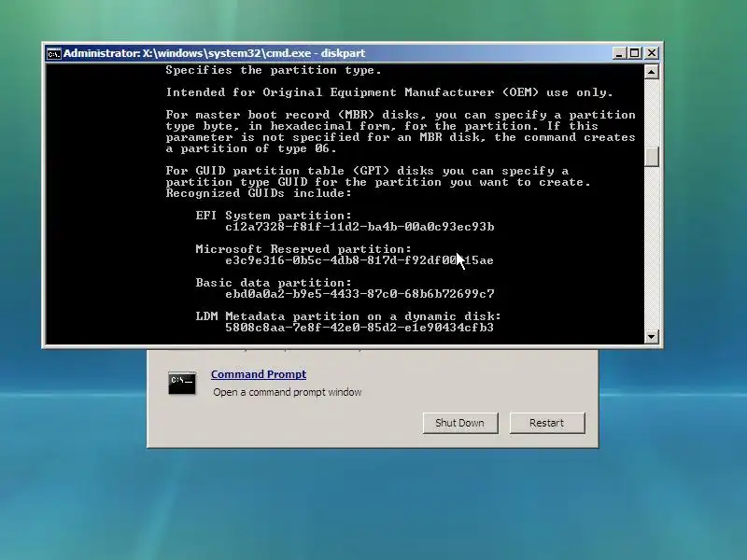Click the console vertical scrollbar thumb

[x=651, y=157]
